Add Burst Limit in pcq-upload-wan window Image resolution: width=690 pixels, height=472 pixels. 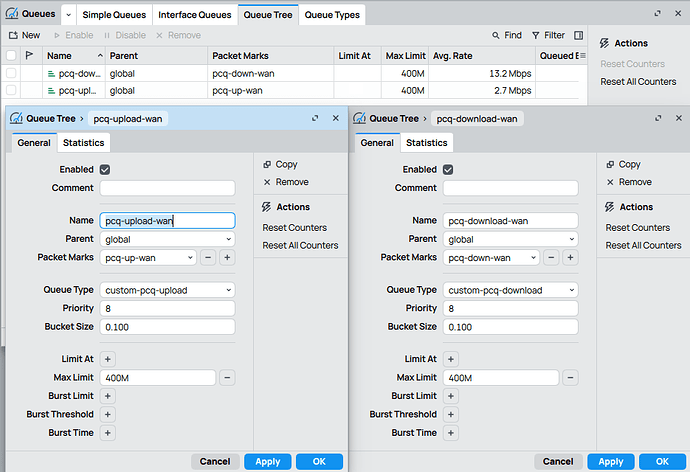(108, 396)
